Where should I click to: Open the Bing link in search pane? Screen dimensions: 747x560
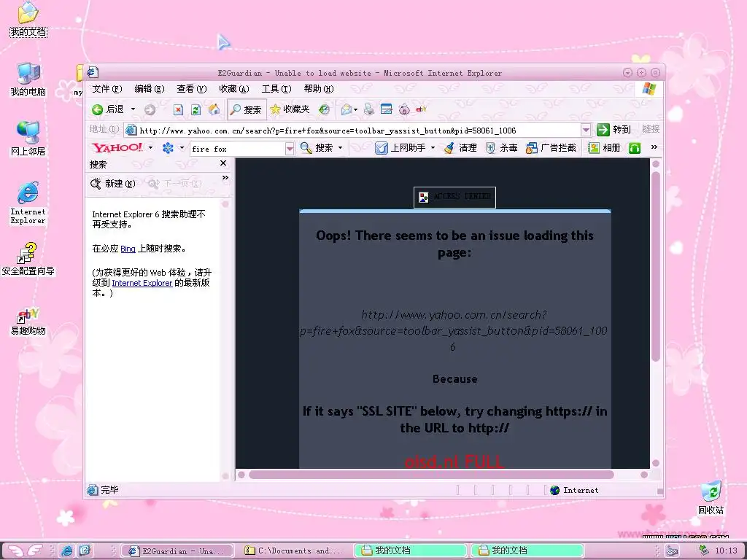128,249
